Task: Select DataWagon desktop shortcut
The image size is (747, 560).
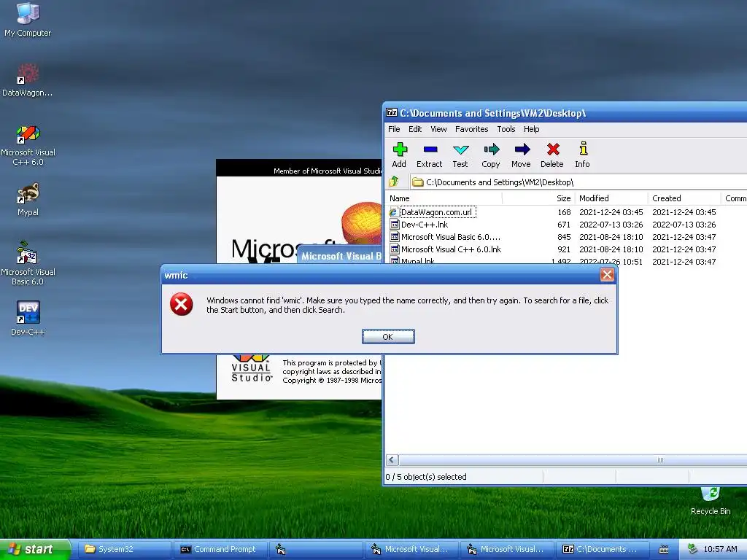Action: (x=28, y=79)
